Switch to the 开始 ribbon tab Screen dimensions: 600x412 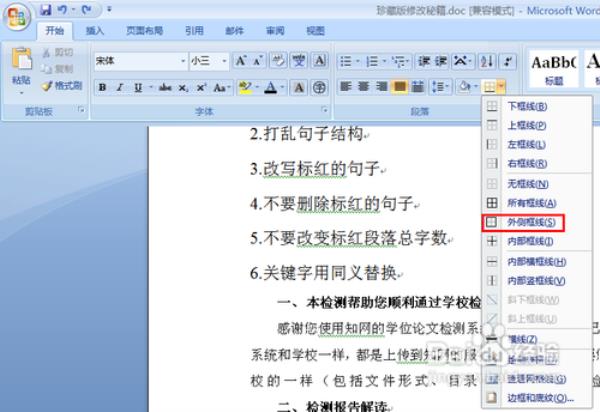coord(55,31)
